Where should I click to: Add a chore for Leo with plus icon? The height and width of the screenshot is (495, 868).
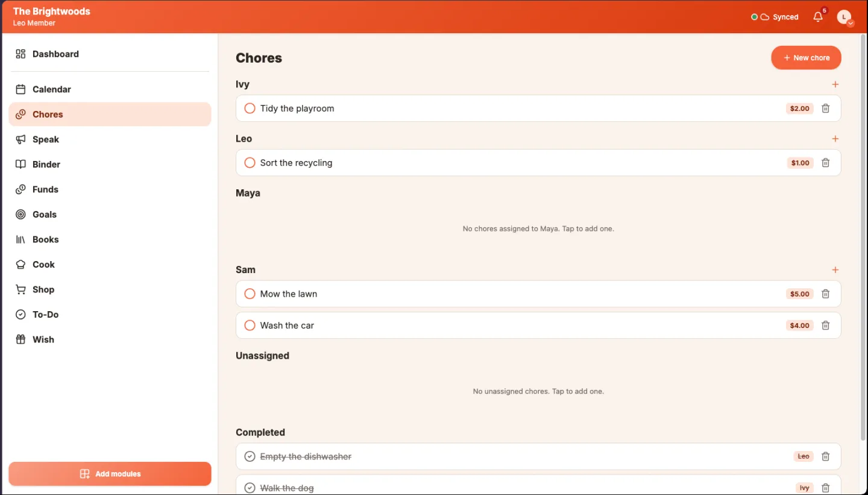pos(835,139)
